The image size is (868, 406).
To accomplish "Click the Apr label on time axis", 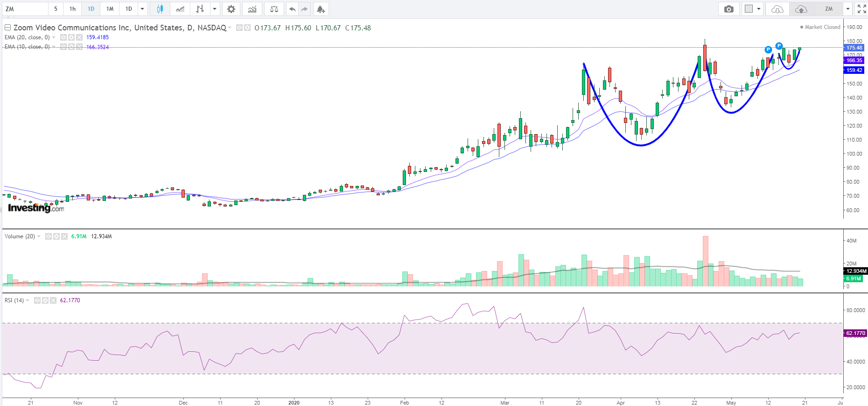I will coord(621,402).
